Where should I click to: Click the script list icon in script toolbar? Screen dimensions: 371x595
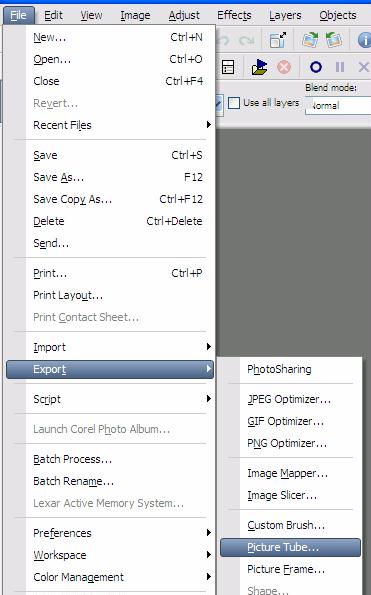tap(228, 67)
